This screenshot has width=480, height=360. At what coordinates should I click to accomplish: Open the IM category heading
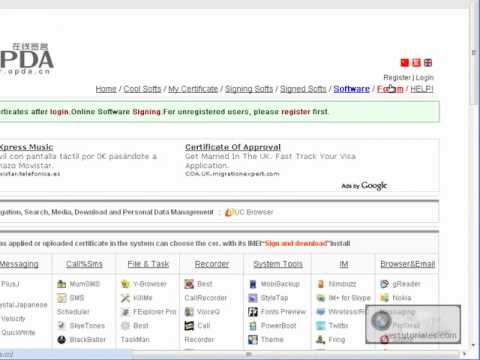pos(344,264)
